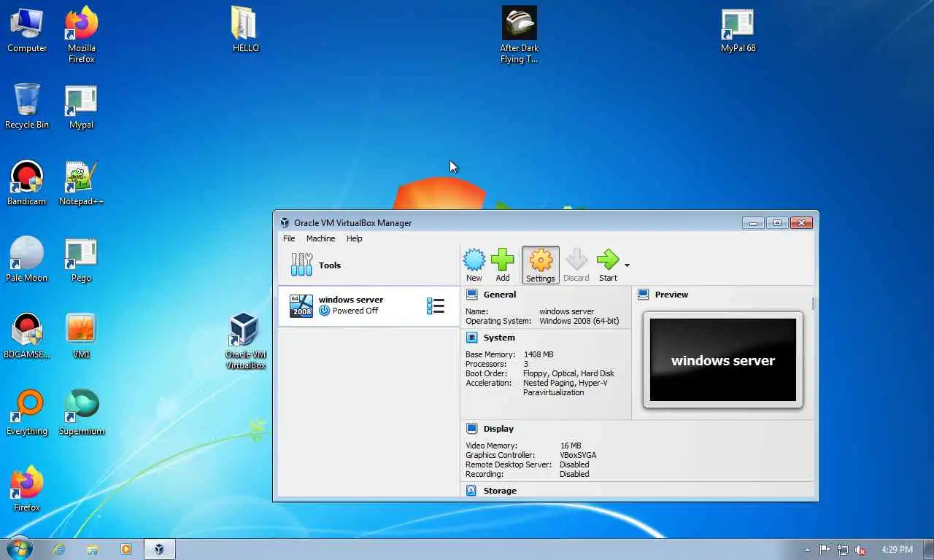Start the VM with green arrow
The width and height of the screenshot is (934, 560).
coord(608,265)
